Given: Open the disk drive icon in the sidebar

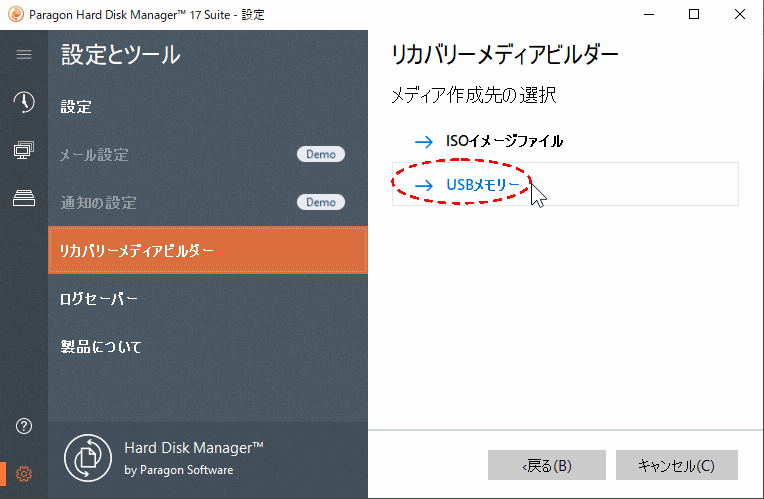Looking at the screenshot, I should click(x=24, y=198).
